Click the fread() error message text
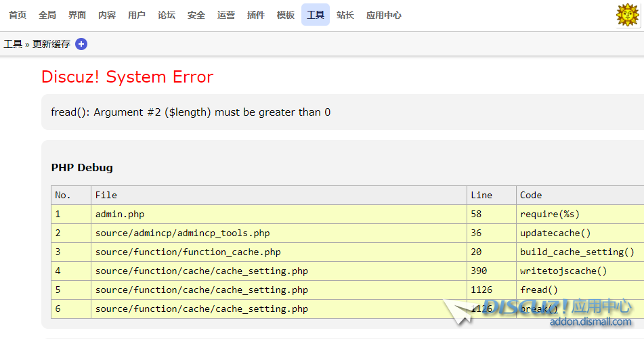The height and width of the screenshot is (339, 644). [x=191, y=112]
